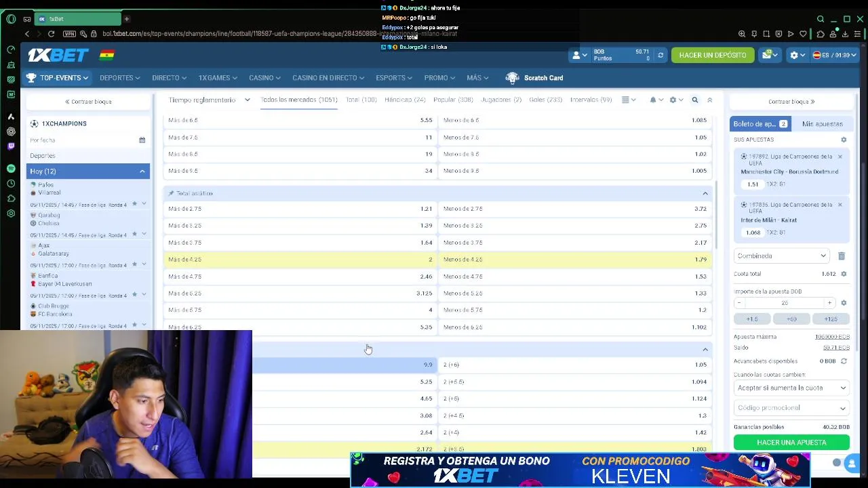Favorite the Ajax–Galatasaray match star
This screenshot has height=488, width=868.
click(134, 264)
